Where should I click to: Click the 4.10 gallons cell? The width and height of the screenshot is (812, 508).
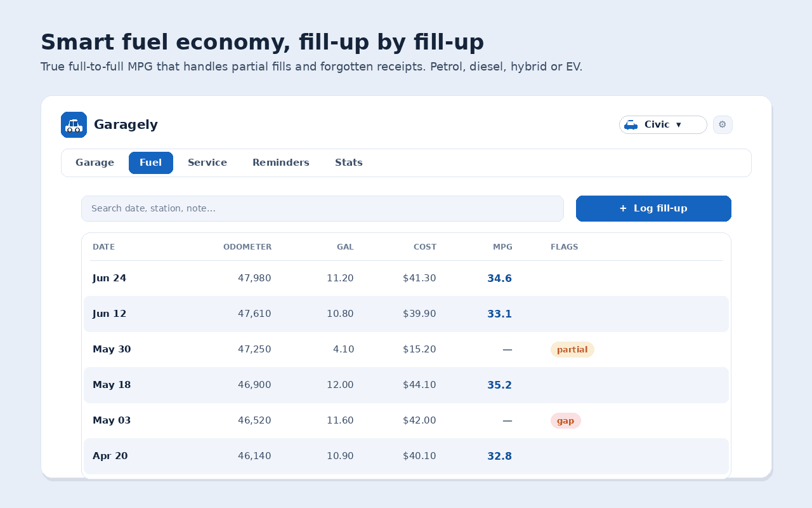click(343, 349)
